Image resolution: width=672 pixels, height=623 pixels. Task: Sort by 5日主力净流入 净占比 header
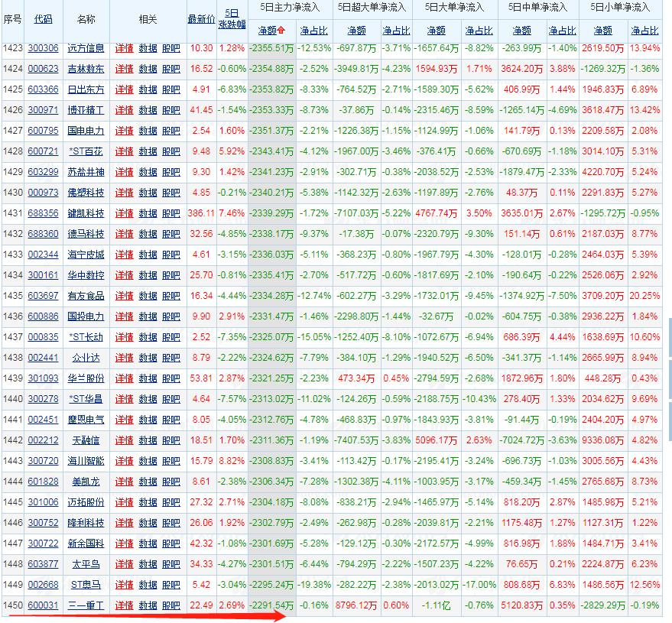tap(313, 31)
